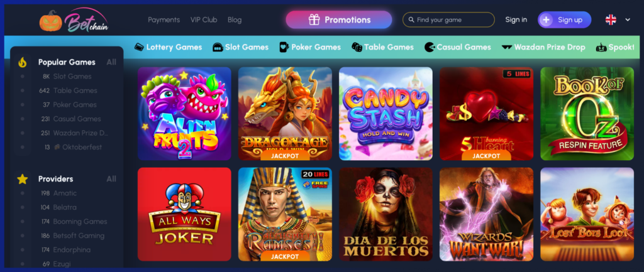Click the Sign in link

point(516,19)
